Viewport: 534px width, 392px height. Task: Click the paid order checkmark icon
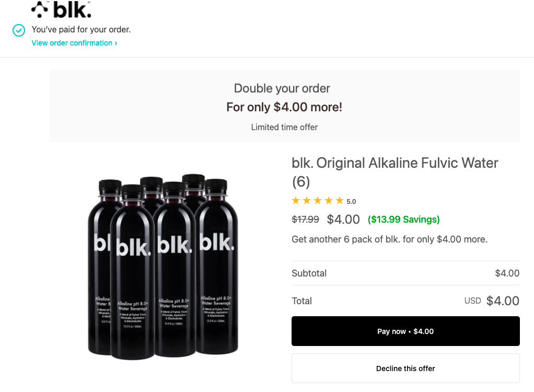pyautogui.click(x=18, y=31)
